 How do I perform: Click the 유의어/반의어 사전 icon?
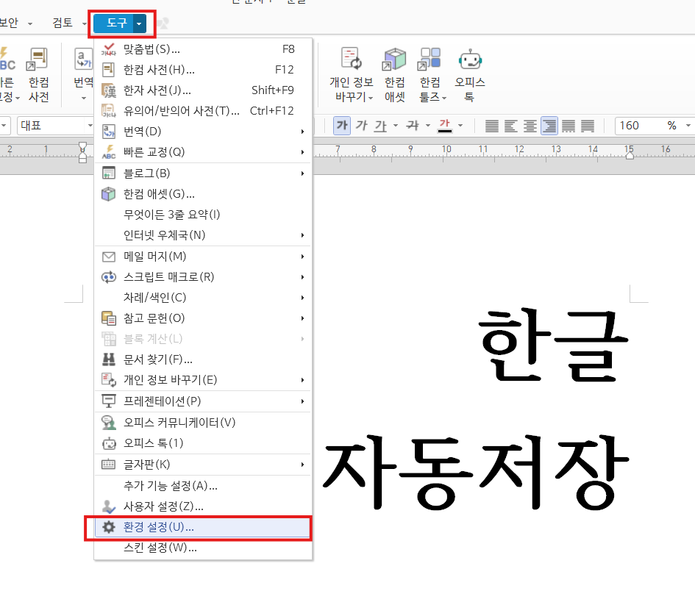109,111
